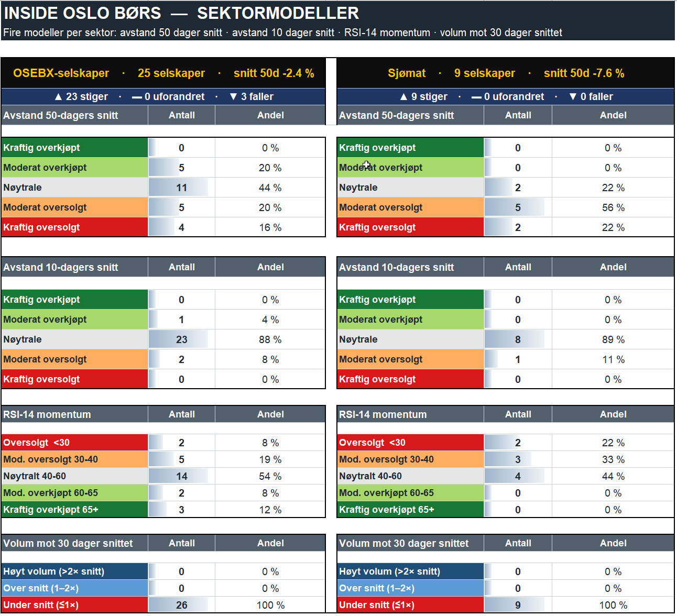Viewport: 677px width, 616px height.
Task: Select the red Kraftig oversolgt cell in OSEBX 50-dagers
Action: (75, 227)
